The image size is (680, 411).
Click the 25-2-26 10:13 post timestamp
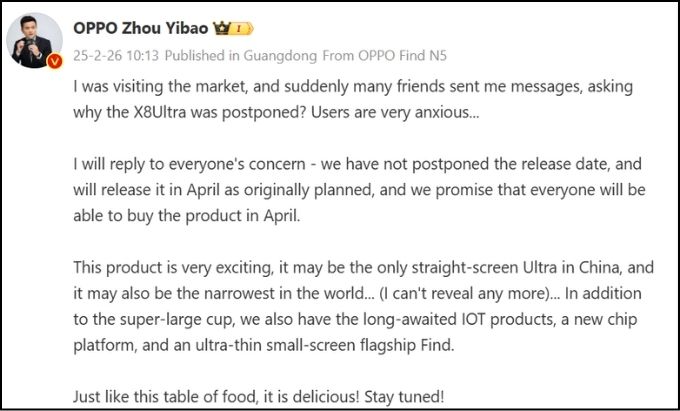(116, 56)
